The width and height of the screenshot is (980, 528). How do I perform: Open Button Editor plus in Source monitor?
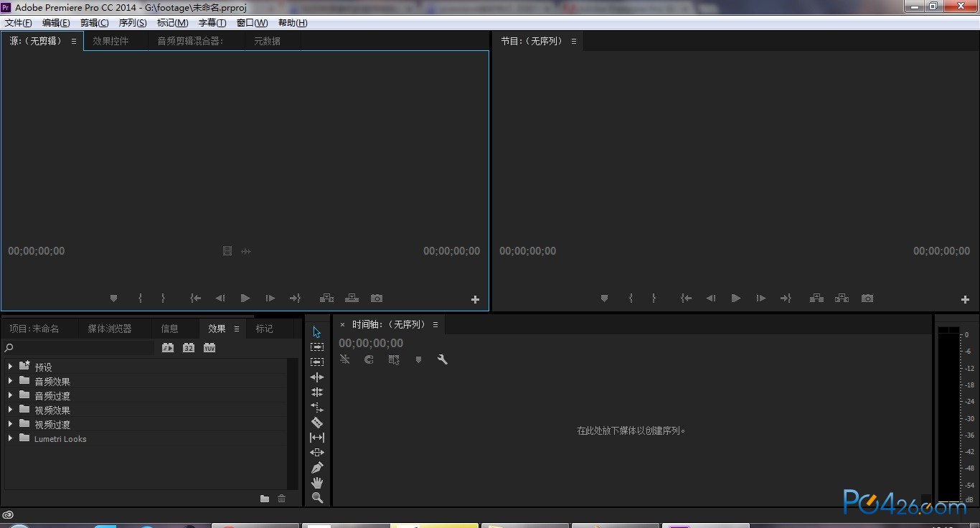pyautogui.click(x=475, y=300)
